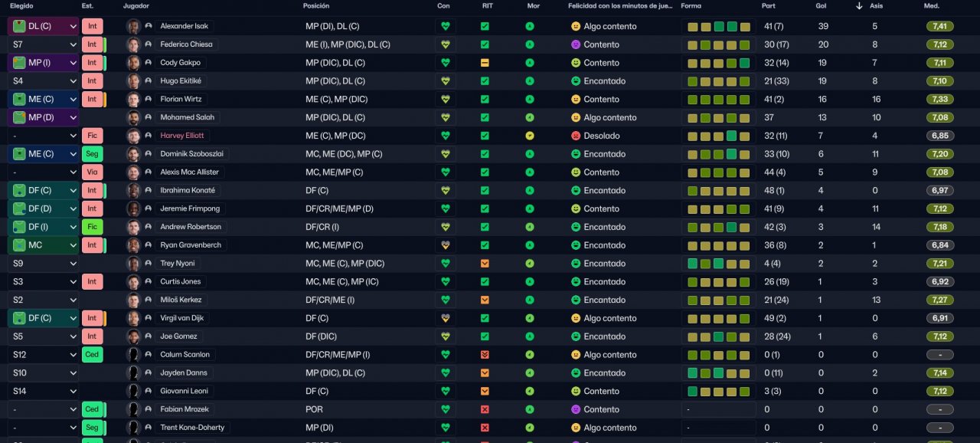Viewport: 980px width, 443px height.
Task: Click Federico Chiesa's morale arrow icon
Action: [530, 44]
